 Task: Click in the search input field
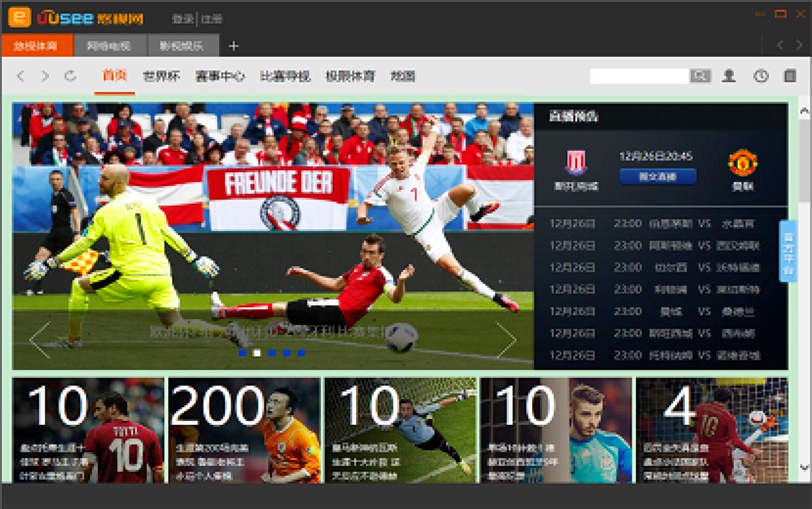[639, 76]
